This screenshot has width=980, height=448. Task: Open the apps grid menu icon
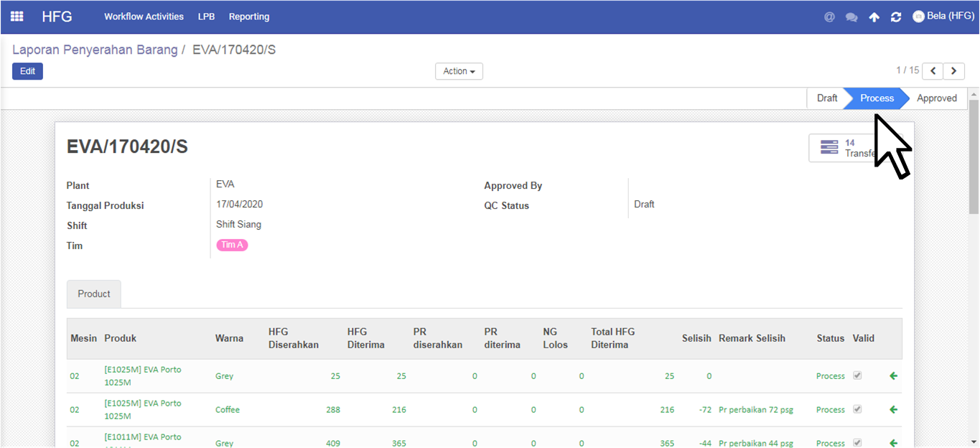(17, 17)
